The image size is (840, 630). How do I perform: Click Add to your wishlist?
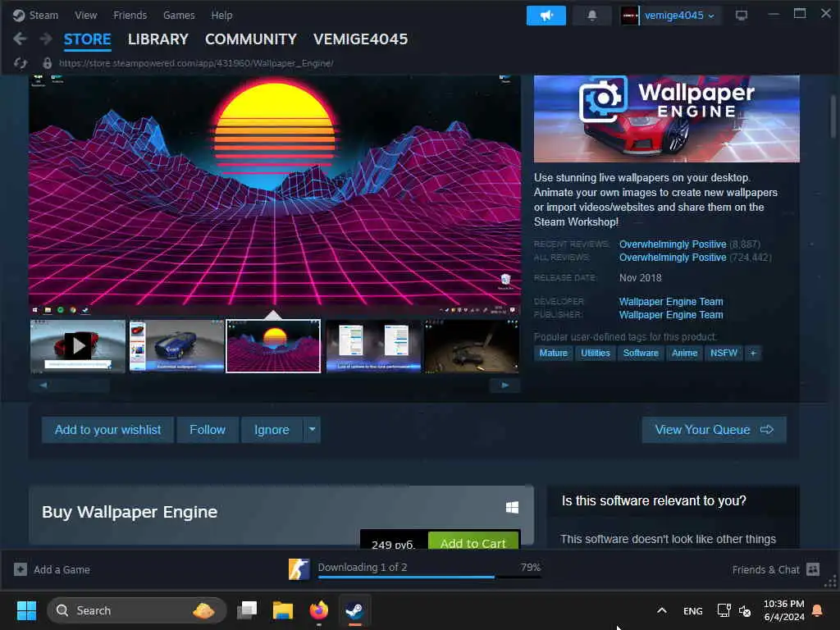click(107, 430)
